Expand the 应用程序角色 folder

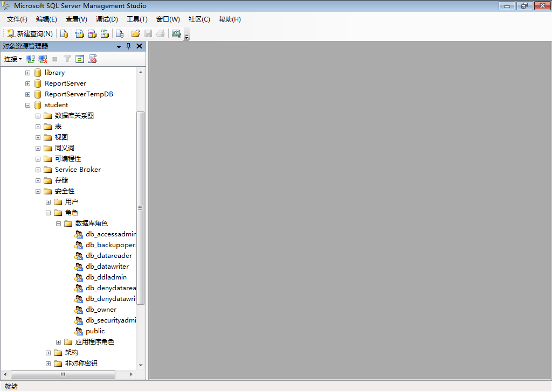tap(58, 342)
